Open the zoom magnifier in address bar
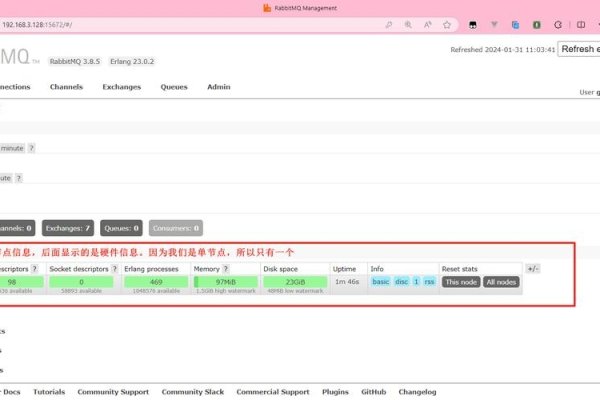The width and height of the screenshot is (600, 400). point(408,25)
